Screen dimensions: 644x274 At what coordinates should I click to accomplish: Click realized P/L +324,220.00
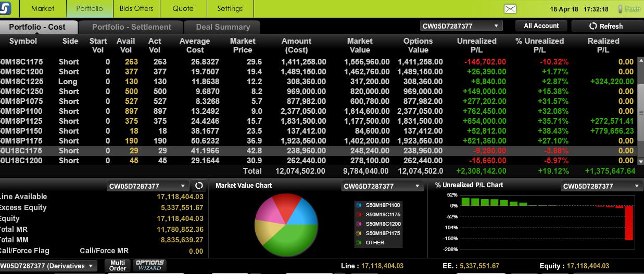click(612, 81)
